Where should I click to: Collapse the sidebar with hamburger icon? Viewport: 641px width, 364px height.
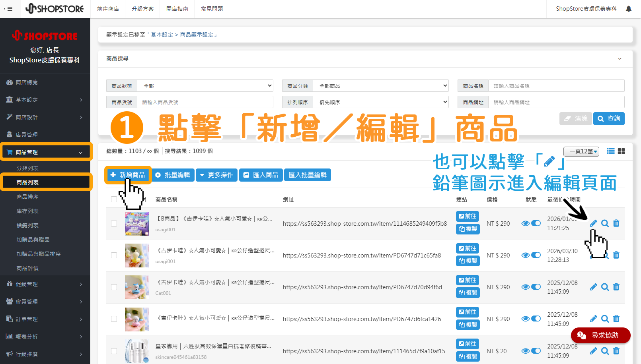click(9, 8)
